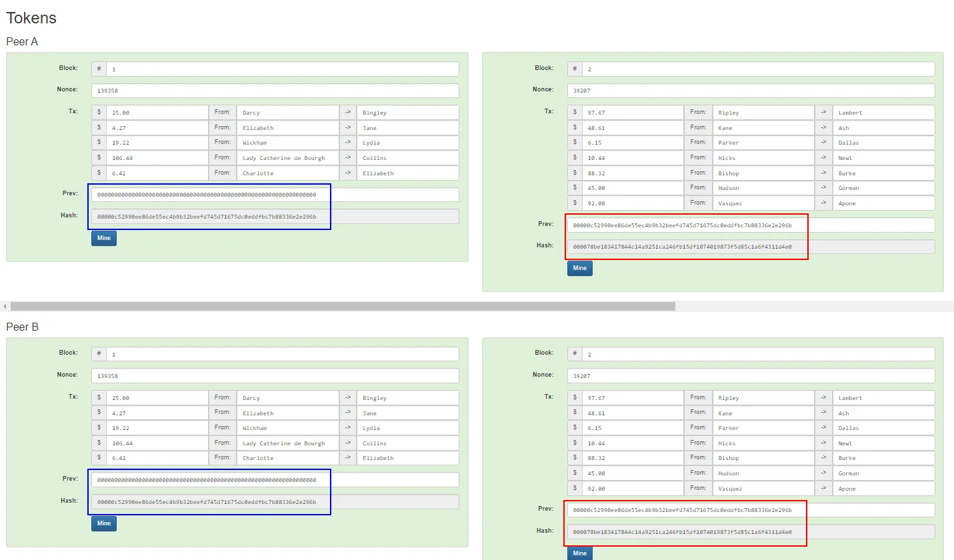The width and height of the screenshot is (954, 560).
Task: Click Mine button in Peer B block 2
Action: point(580,553)
